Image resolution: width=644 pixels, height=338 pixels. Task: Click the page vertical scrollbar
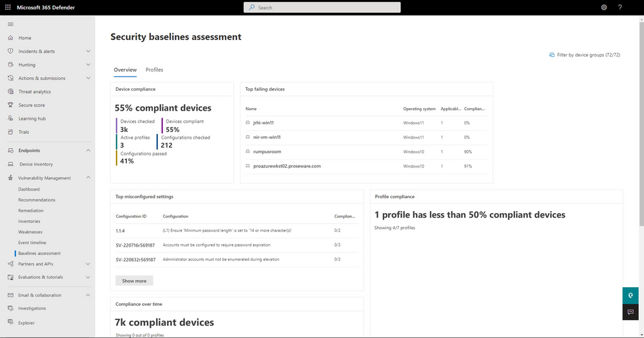coord(641,123)
